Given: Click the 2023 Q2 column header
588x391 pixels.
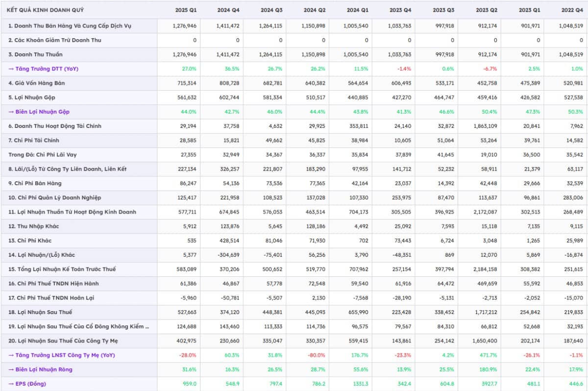Looking at the screenshot, I should click(x=486, y=10).
